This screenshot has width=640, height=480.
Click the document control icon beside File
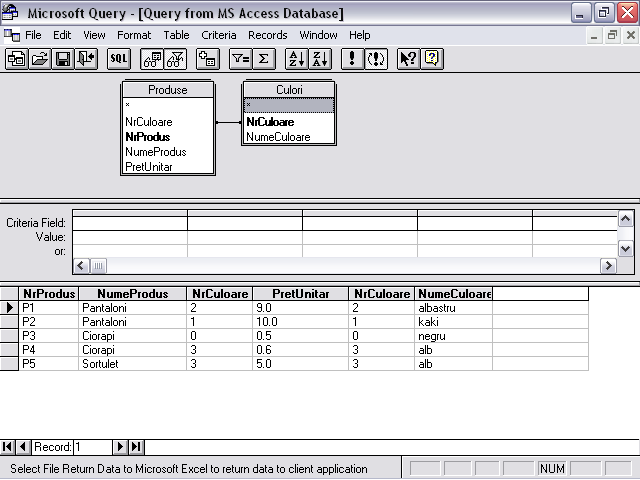click(x=11, y=35)
